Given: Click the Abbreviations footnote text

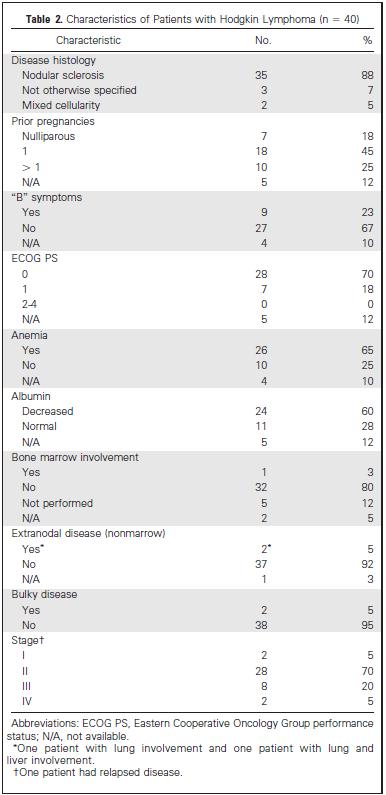Looking at the screenshot, I should [x=193, y=728].
